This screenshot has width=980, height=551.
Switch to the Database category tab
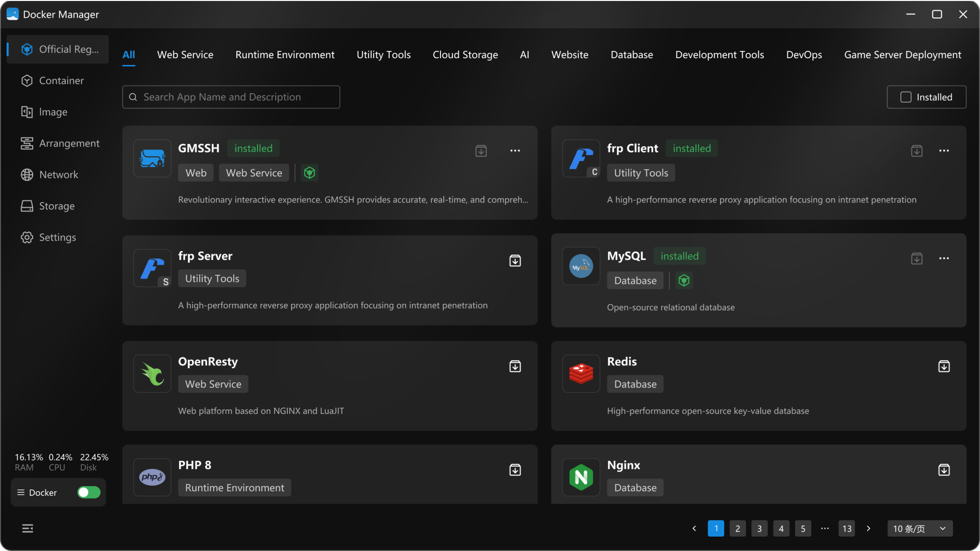[631, 55]
